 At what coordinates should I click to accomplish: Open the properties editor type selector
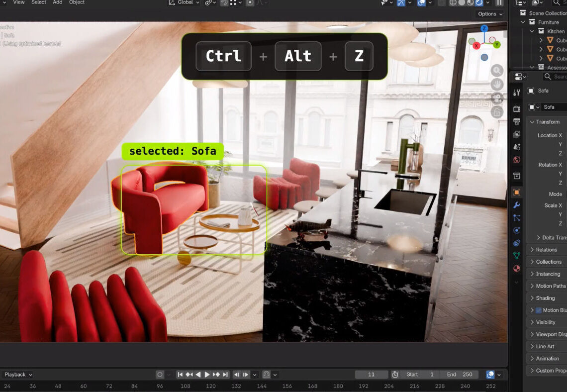[x=520, y=77]
